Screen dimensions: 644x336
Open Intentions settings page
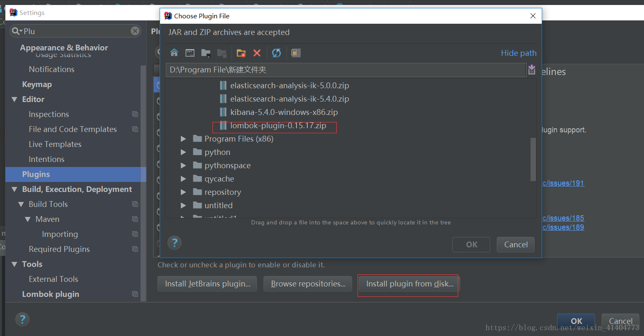(x=47, y=159)
